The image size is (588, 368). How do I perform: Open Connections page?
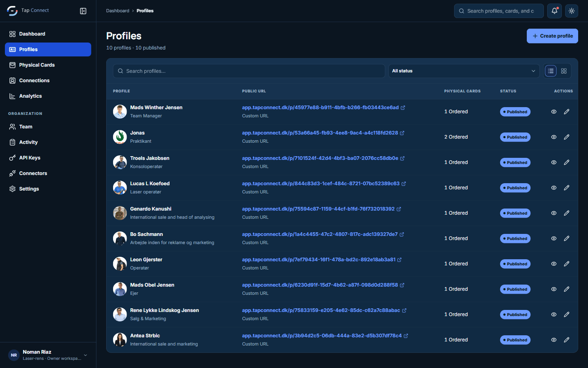[48, 81]
